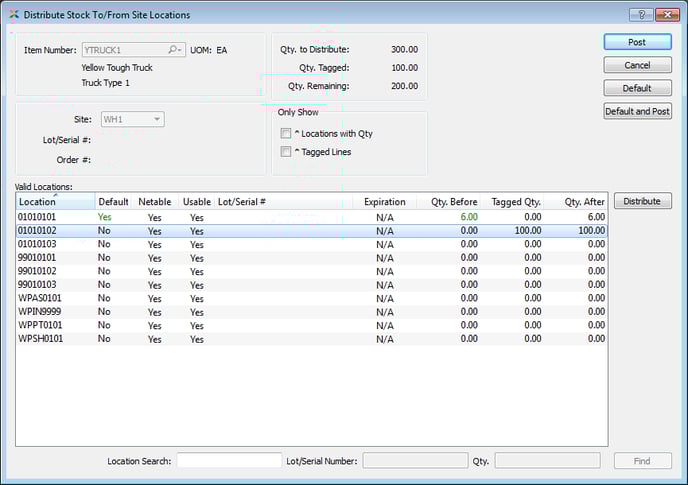This screenshot has width=688, height=485.
Task: Open the Site WH1 dropdown
Action: [132, 119]
